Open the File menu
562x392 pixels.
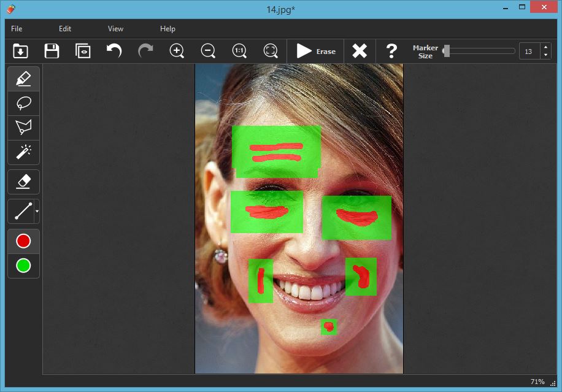coord(16,28)
